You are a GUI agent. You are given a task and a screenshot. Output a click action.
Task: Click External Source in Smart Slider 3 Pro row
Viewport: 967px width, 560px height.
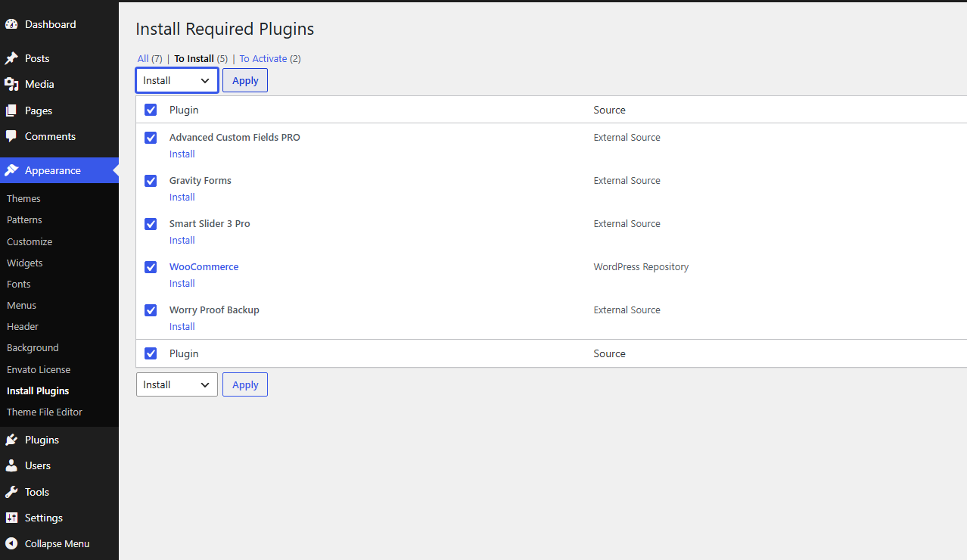(x=627, y=223)
